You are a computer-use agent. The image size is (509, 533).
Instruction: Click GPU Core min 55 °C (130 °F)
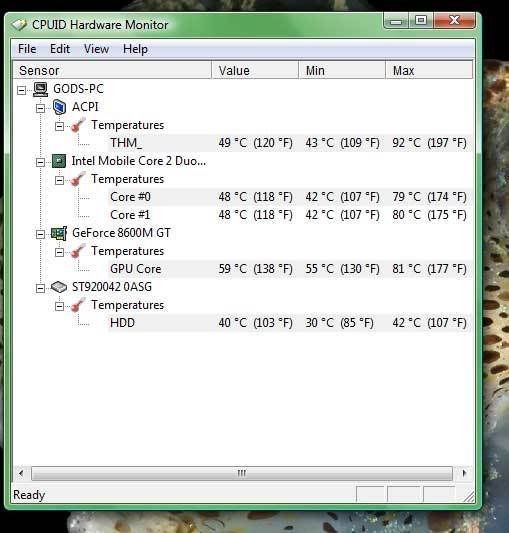click(x=342, y=269)
